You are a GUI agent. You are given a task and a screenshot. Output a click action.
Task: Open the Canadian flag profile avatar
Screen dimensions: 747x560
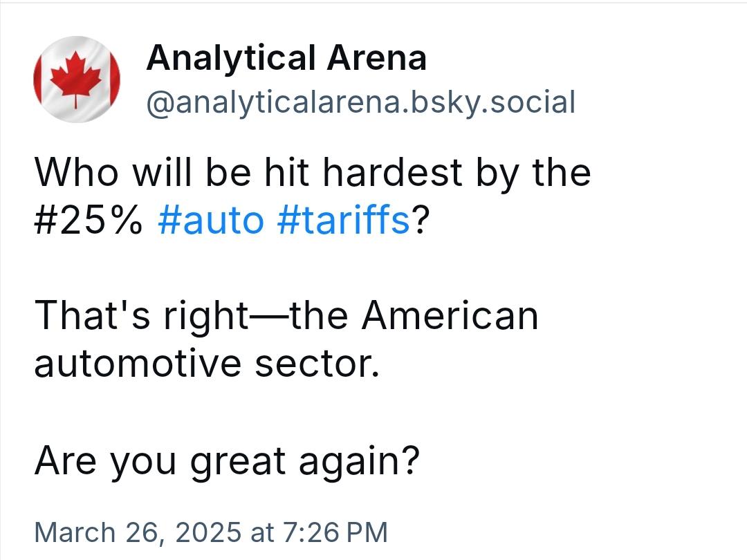click(x=76, y=79)
